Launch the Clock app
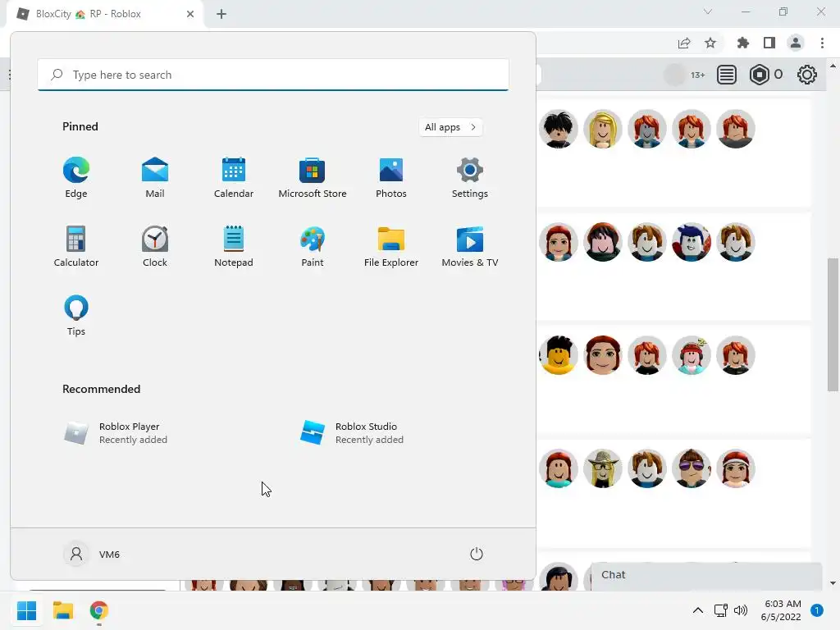Image resolution: width=840 pixels, height=630 pixels. [x=155, y=246]
